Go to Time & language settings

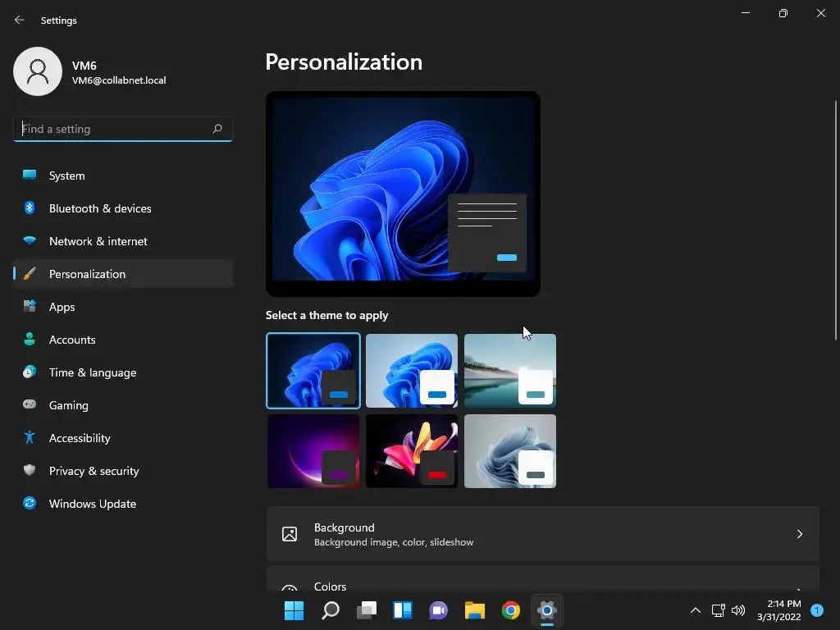[x=123, y=372]
